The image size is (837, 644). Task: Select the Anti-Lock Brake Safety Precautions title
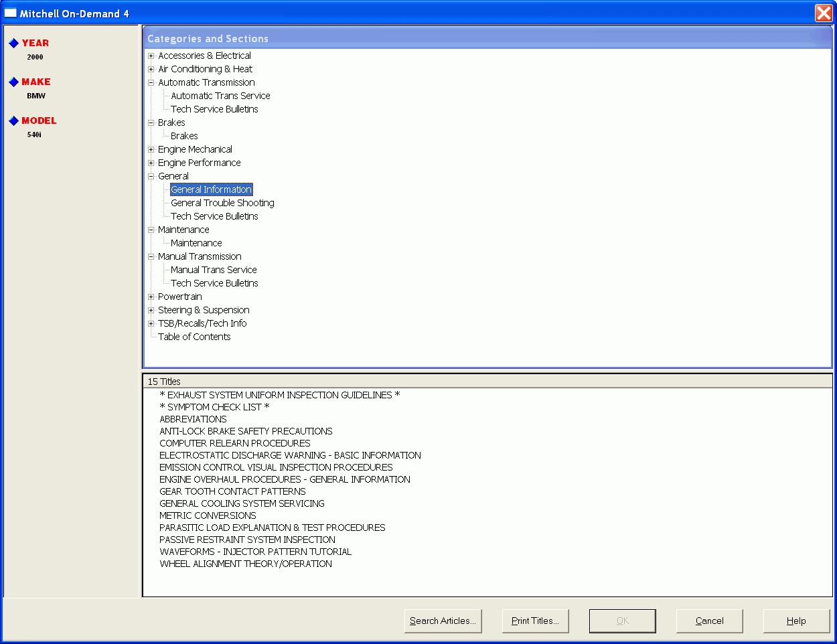pos(246,431)
